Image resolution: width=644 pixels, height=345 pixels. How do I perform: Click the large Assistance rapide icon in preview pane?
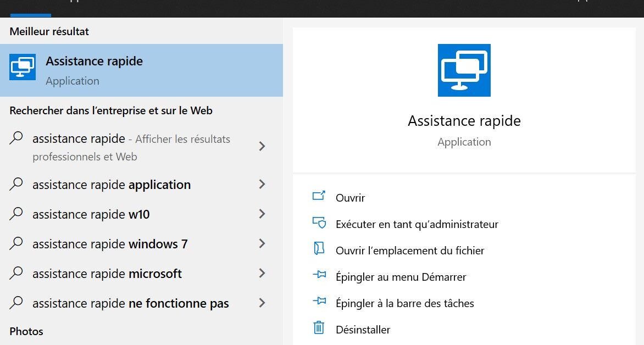pos(464,70)
